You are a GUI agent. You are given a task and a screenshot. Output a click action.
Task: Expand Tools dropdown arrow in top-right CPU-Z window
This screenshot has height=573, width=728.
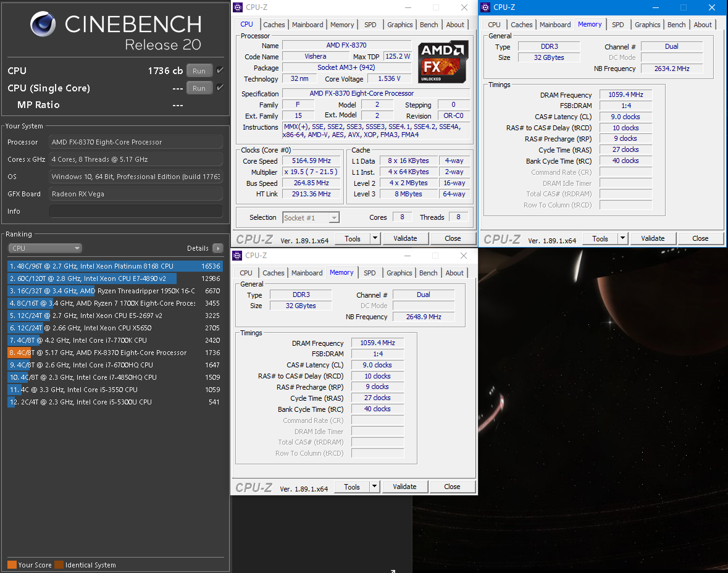pyautogui.click(x=622, y=239)
